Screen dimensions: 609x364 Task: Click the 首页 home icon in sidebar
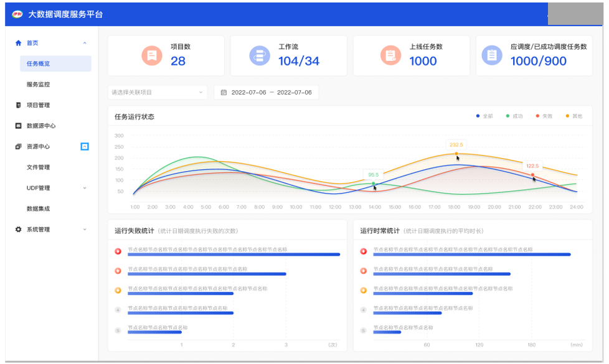point(18,43)
